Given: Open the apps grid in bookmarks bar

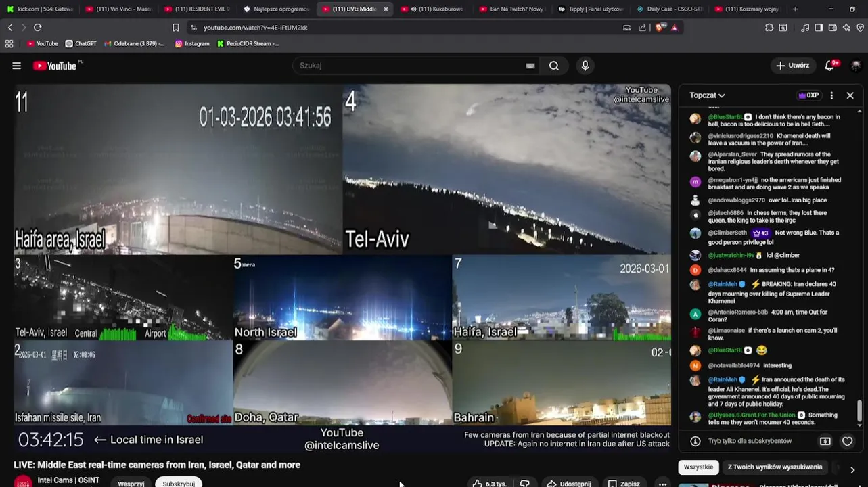Looking at the screenshot, I should point(9,43).
